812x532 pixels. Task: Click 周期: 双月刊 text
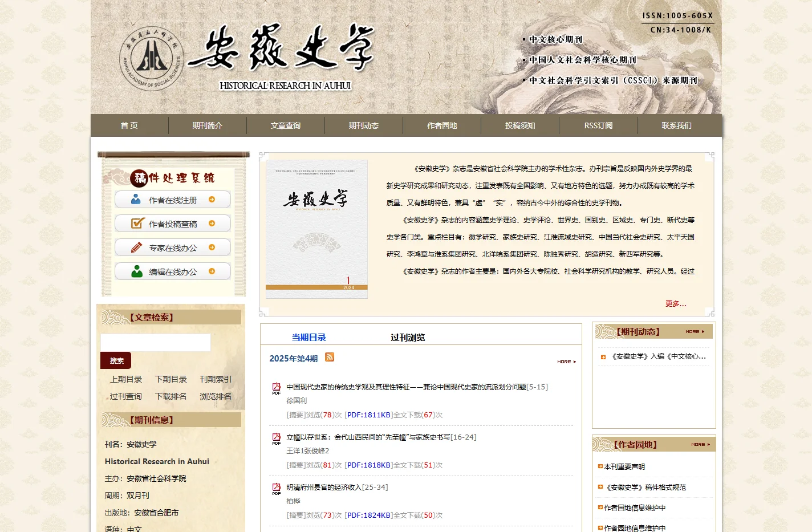pos(127,496)
